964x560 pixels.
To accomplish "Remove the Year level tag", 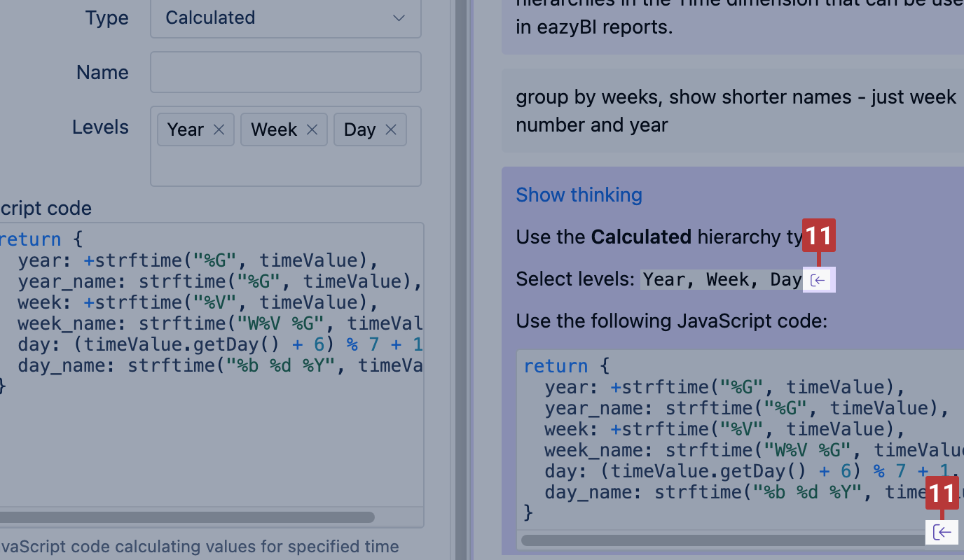I will (219, 129).
